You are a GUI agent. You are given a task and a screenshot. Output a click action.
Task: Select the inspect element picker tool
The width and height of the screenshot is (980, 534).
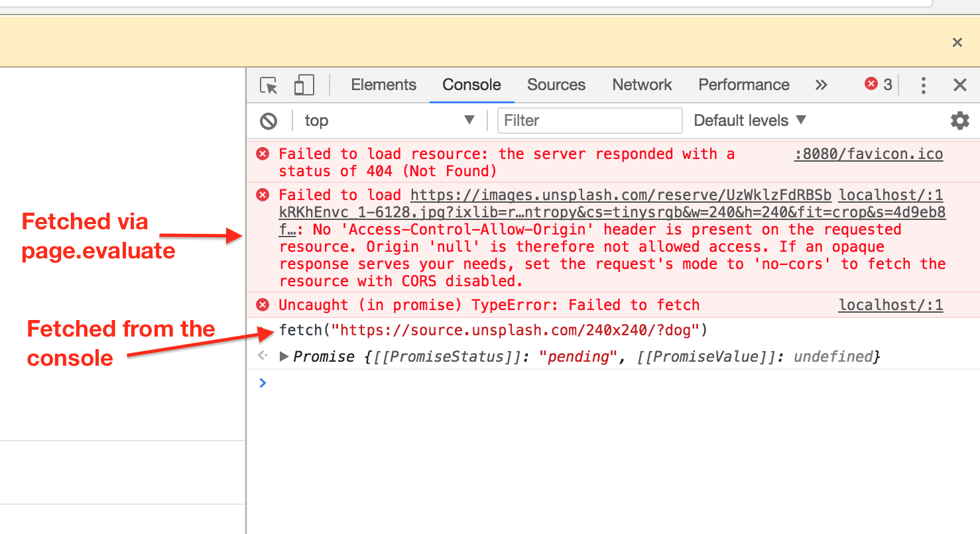point(268,85)
